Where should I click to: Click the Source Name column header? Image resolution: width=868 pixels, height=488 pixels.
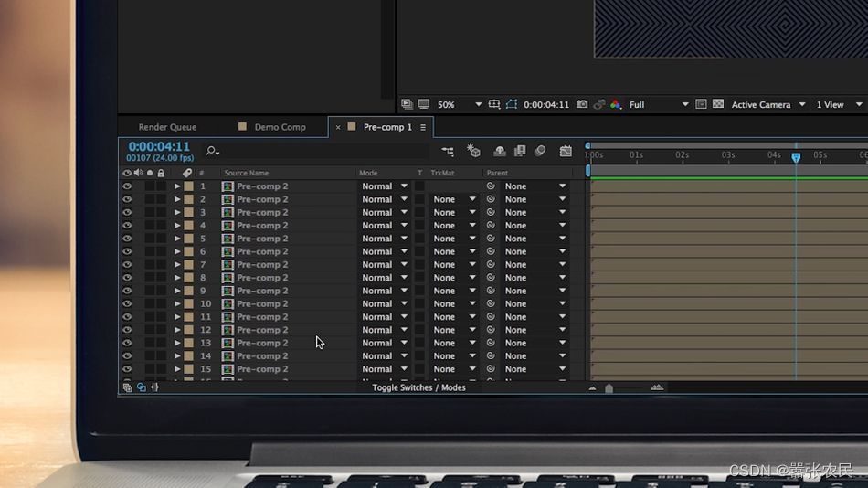[x=247, y=173]
